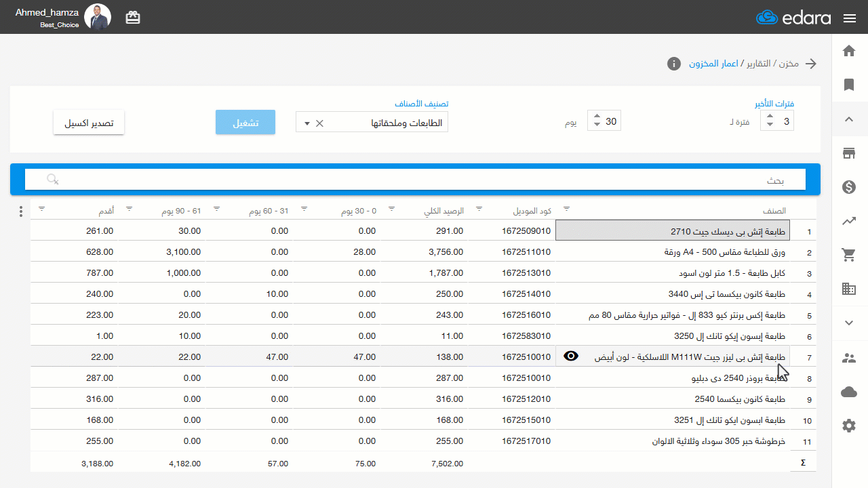Image resolution: width=868 pixels, height=488 pixels.
Task: Open the hamburger main menu
Action: [x=850, y=18]
